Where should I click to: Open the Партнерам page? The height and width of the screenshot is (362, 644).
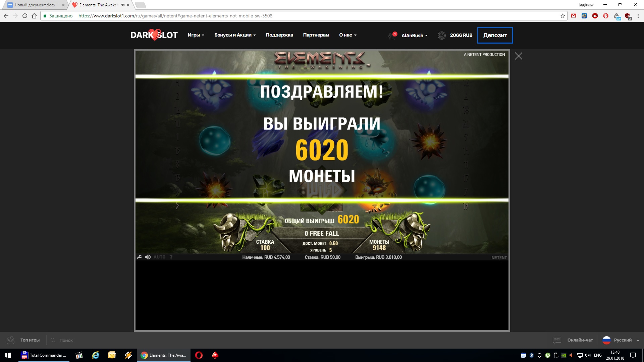(x=316, y=35)
